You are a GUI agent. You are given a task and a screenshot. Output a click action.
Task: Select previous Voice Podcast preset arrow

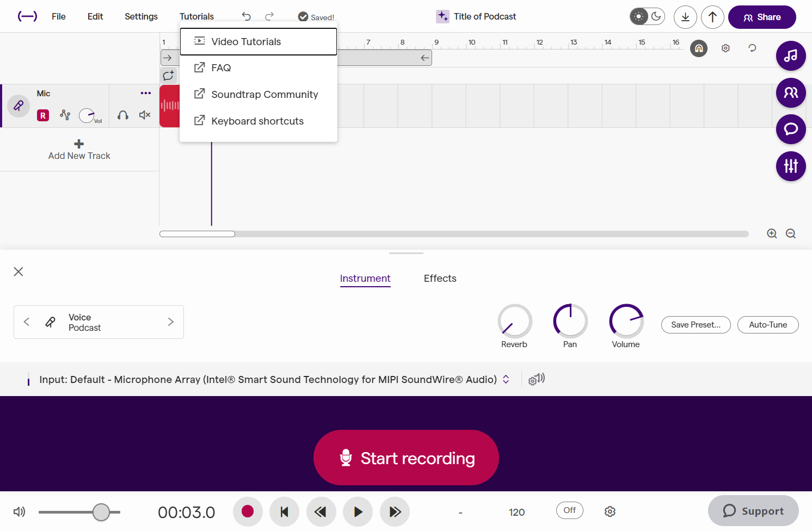[x=27, y=322]
